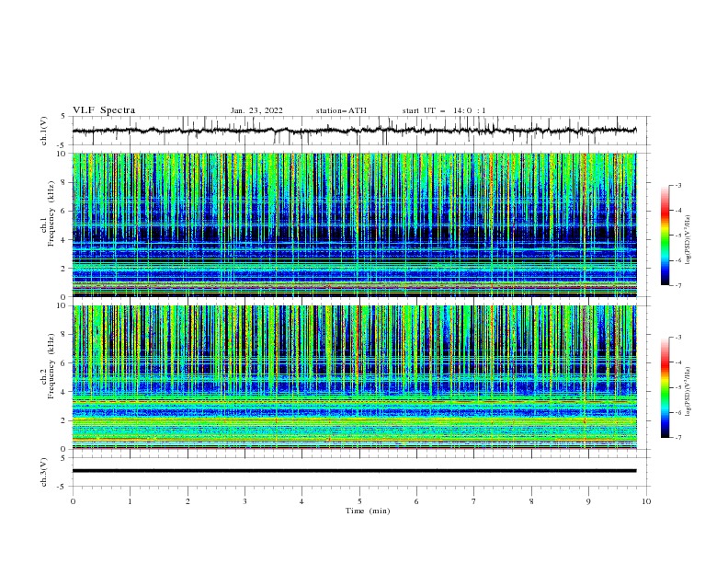Click time axis tick label "2"
Screen dimensions: 728x563
(x=188, y=501)
